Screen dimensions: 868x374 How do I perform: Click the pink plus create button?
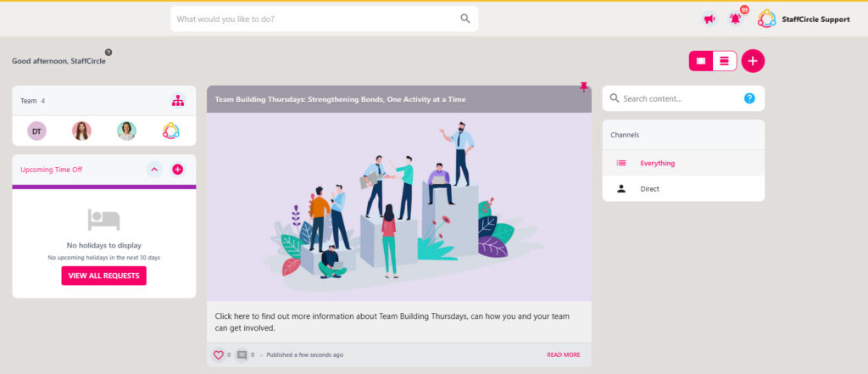point(753,61)
